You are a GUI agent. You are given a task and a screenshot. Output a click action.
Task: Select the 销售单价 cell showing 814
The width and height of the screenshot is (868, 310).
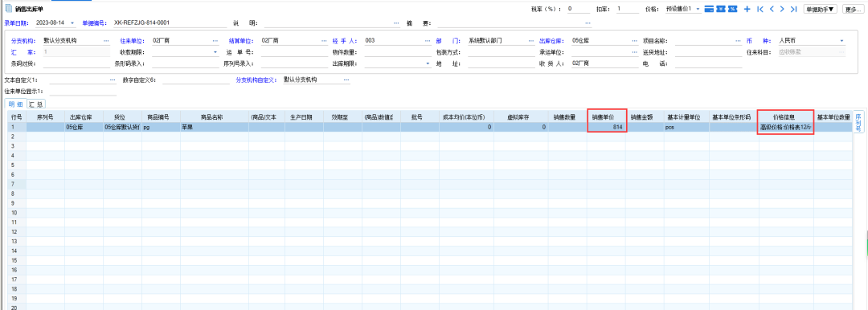click(607, 128)
